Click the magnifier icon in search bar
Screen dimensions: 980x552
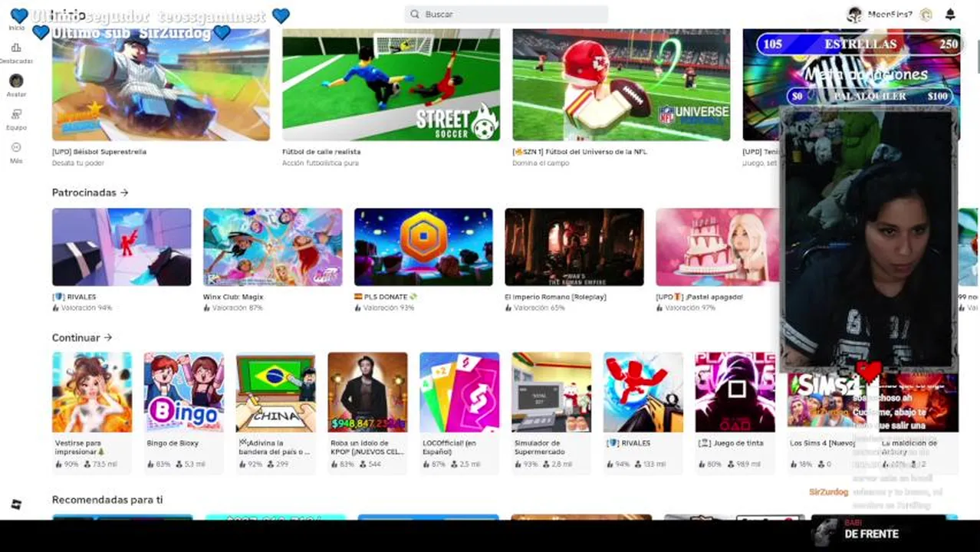tap(415, 14)
